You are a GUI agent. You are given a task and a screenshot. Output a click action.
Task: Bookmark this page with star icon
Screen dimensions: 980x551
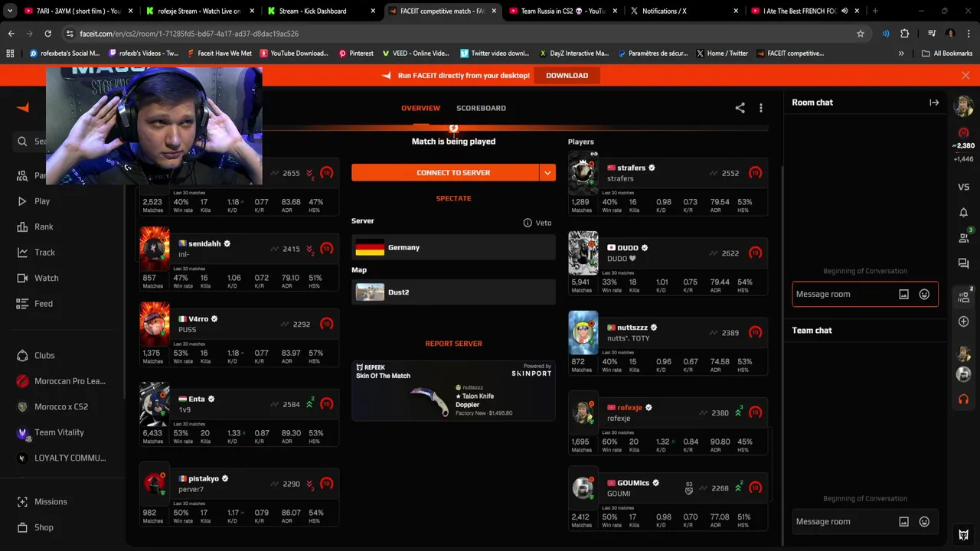[x=861, y=34]
